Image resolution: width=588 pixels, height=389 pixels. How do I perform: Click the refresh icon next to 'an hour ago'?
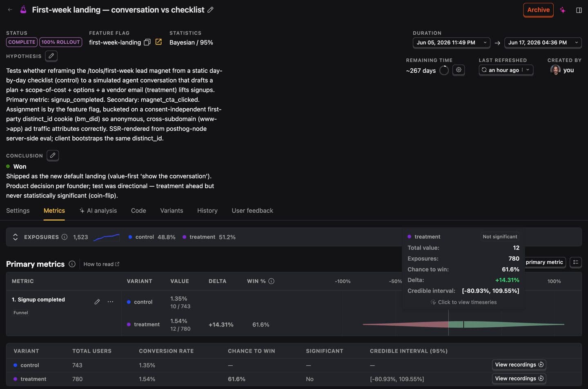(484, 70)
